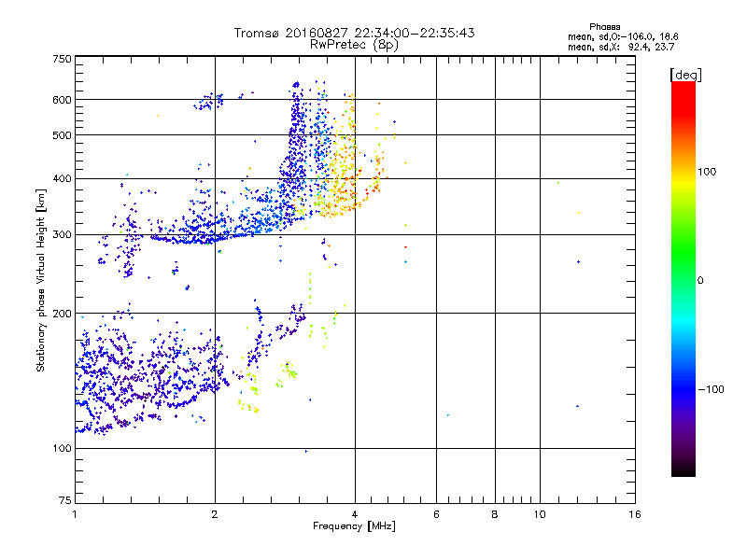Click the 'Stationary phase Virtual Height [km]' axis label
This screenshot has width=747, height=560.
pyautogui.click(x=40, y=281)
